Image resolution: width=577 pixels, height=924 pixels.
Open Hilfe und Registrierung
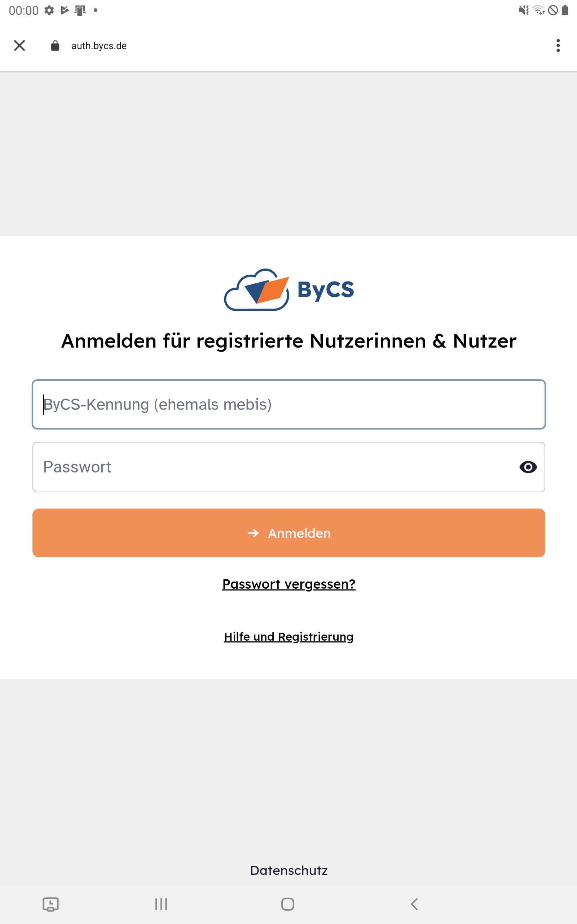click(x=288, y=636)
